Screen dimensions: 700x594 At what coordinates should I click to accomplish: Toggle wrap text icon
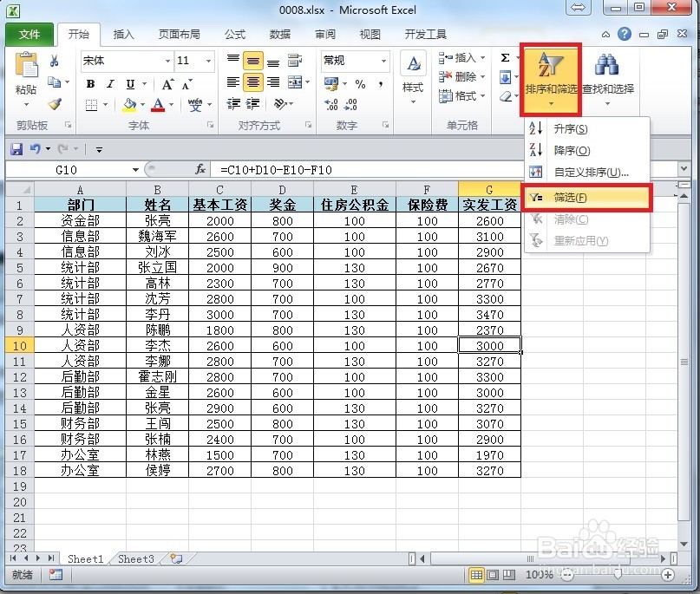point(295,60)
